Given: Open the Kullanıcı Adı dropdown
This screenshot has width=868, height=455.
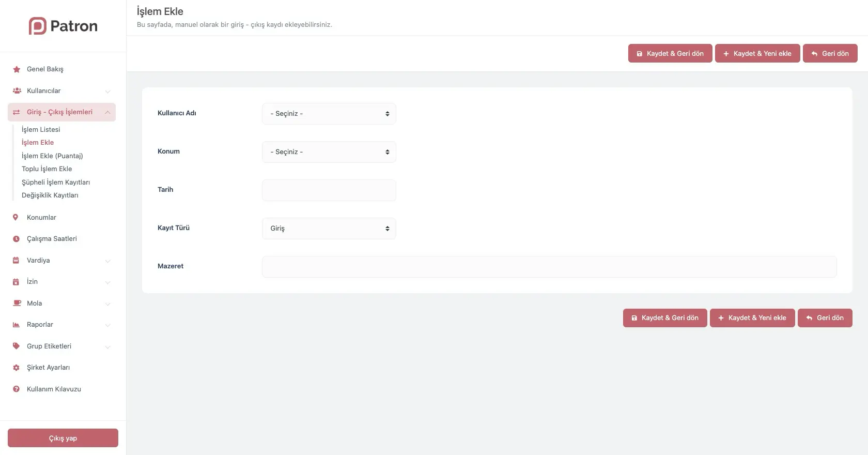Looking at the screenshot, I should (329, 114).
